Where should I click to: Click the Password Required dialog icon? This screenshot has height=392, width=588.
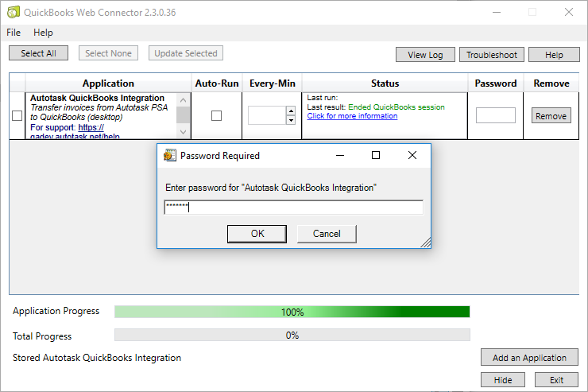170,155
